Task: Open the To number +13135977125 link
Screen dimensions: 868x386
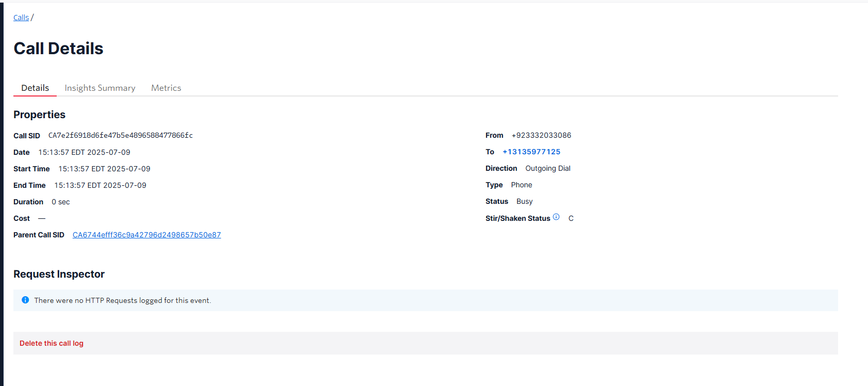Action: [531, 152]
